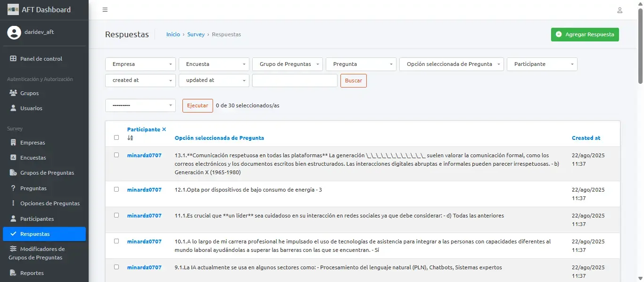
Task: Open the Empresa filter dropdown
Action: pos(140,64)
